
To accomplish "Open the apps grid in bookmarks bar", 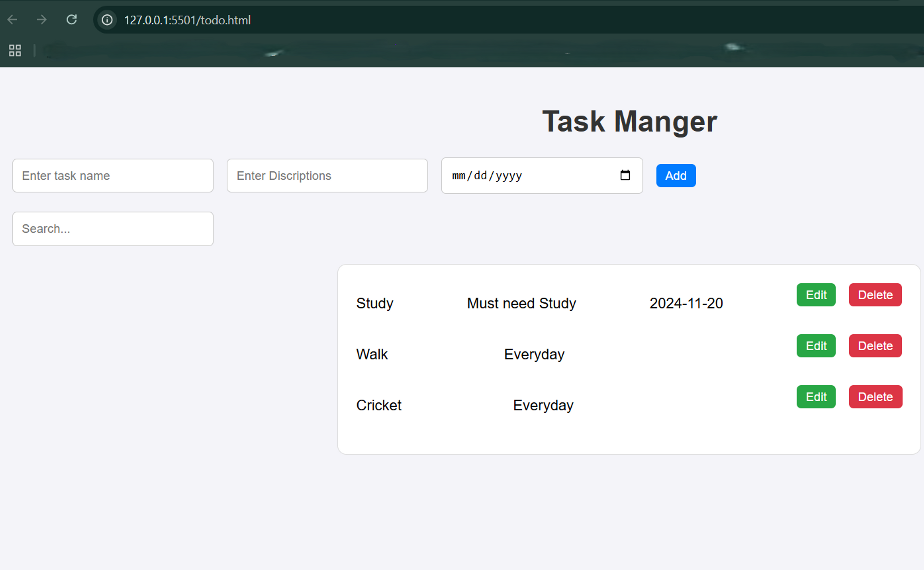I will tap(15, 51).
